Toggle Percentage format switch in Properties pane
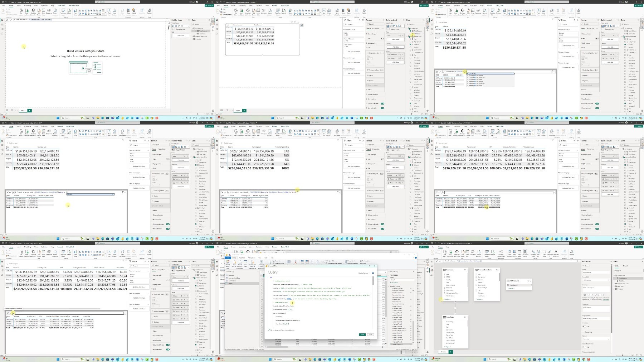The image size is (644, 362). [x=584, y=347]
